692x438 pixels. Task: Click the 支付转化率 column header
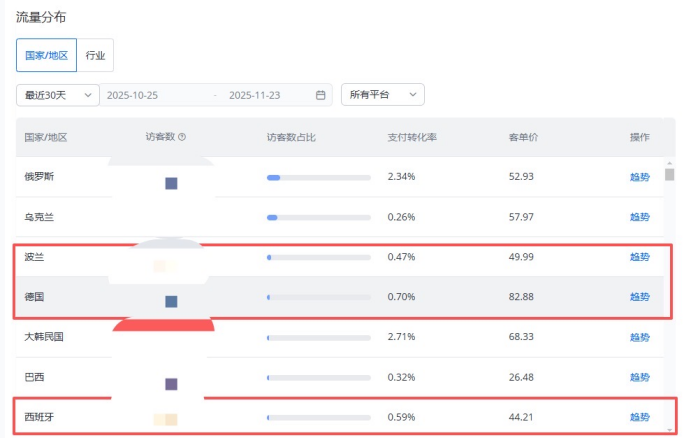pyautogui.click(x=412, y=137)
